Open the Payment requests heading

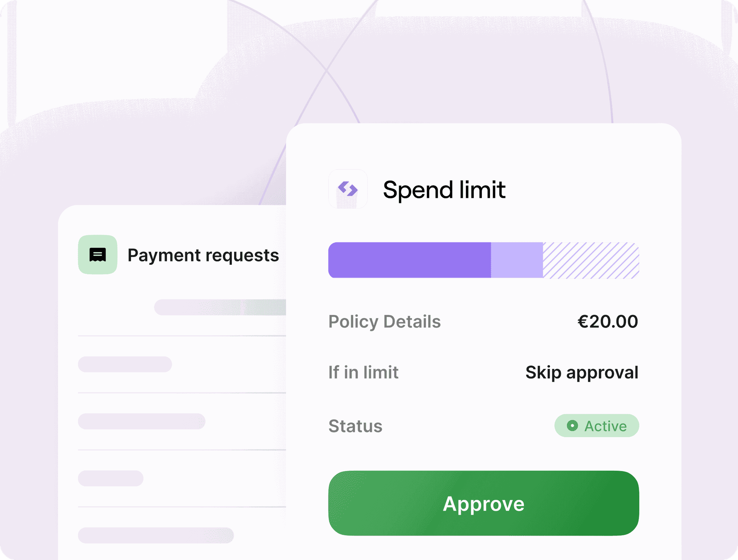point(203,256)
